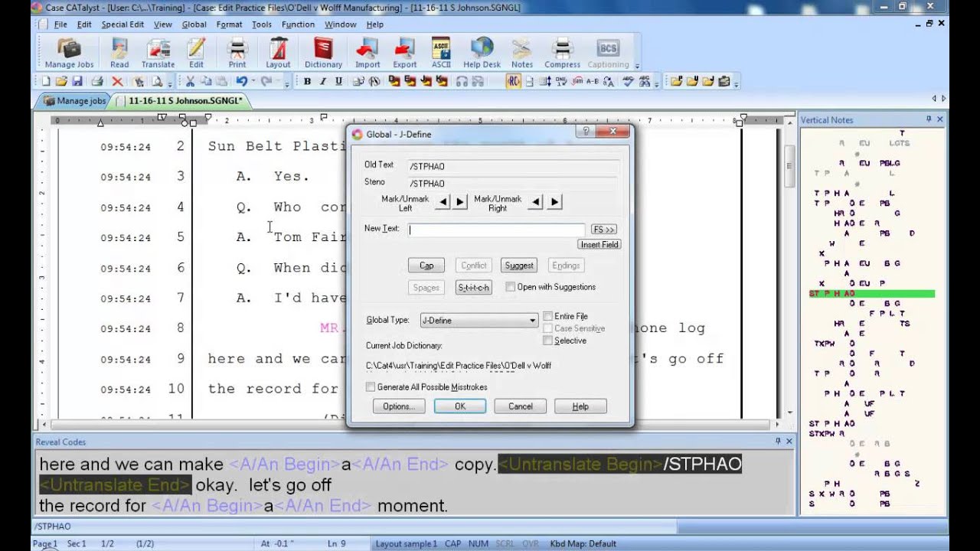Image resolution: width=980 pixels, height=551 pixels.
Task: Open the Dictionary tool
Action: tap(323, 53)
